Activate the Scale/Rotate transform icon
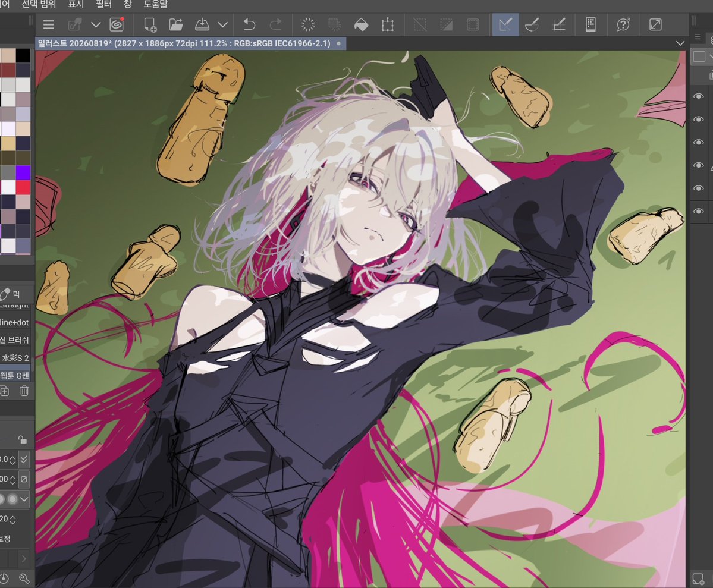 coord(387,24)
